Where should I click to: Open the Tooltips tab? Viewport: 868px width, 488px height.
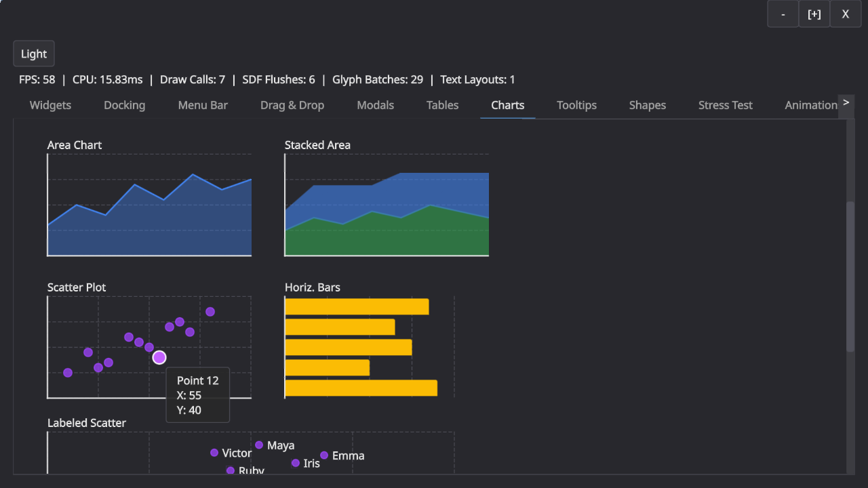(x=576, y=105)
